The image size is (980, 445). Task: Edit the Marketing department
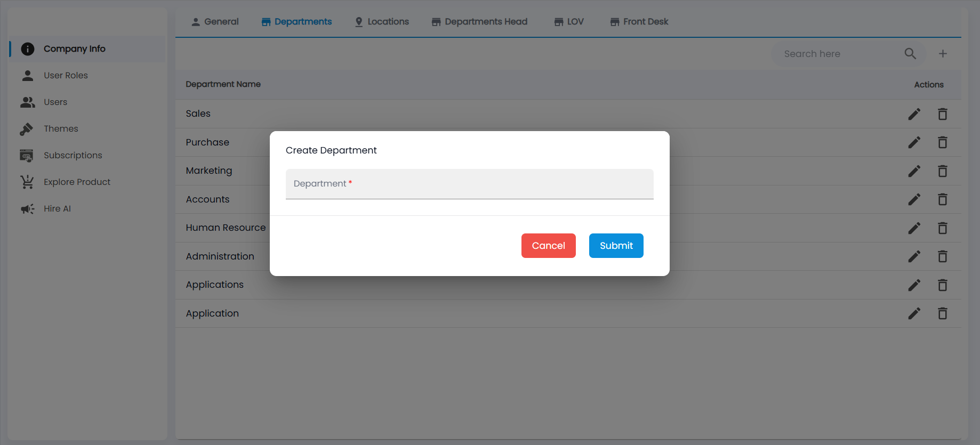914,171
